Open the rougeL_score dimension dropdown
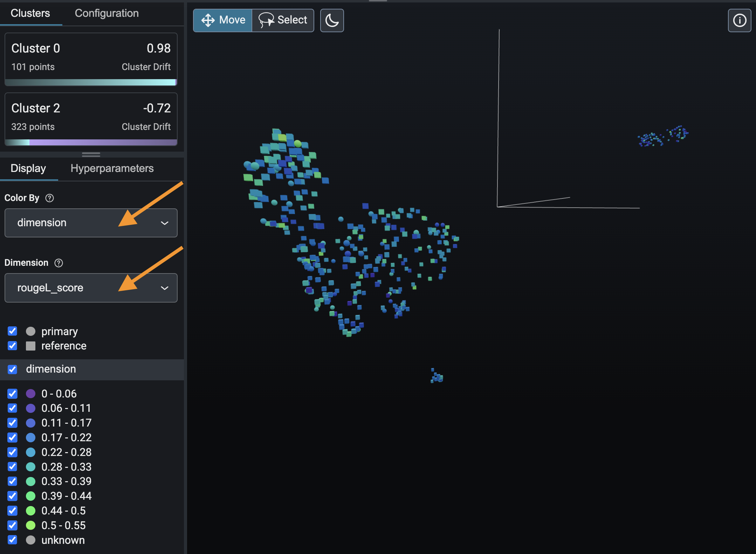 point(91,288)
